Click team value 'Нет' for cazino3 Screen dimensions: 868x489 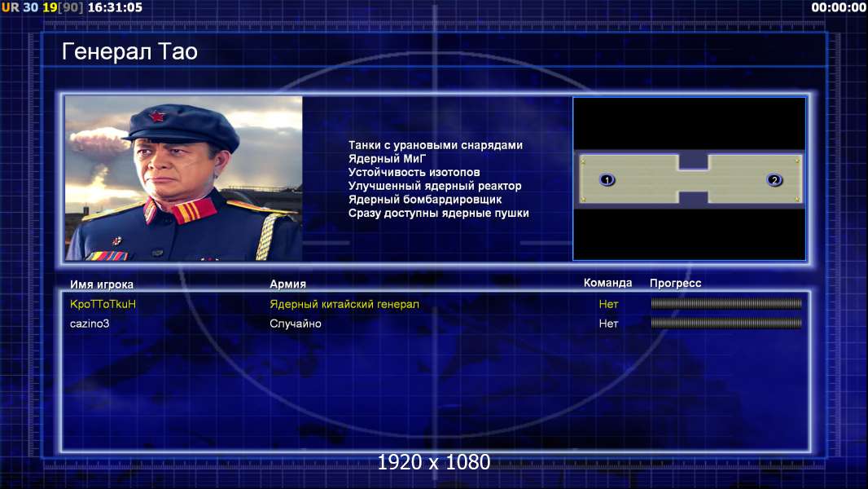click(608, 324)
